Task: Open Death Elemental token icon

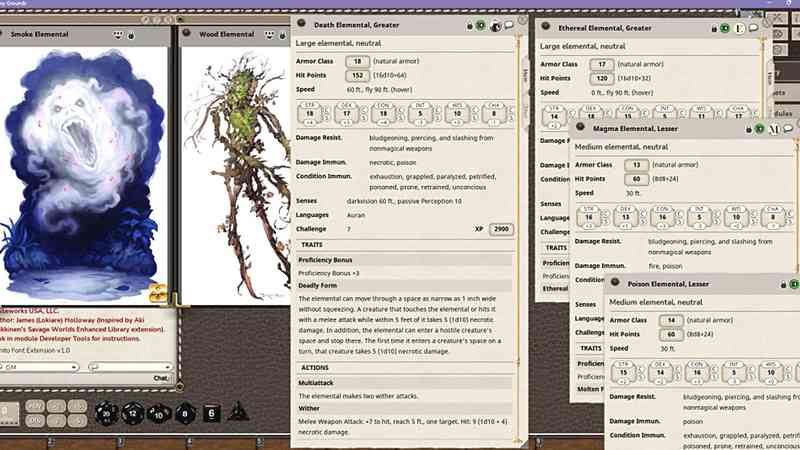Action: [495, 26]
